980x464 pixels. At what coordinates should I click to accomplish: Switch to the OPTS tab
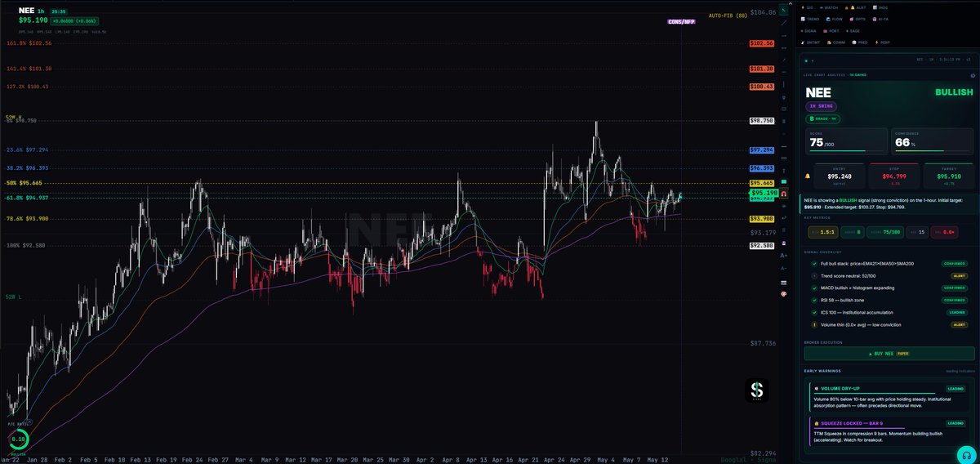(x=857, y=19)
